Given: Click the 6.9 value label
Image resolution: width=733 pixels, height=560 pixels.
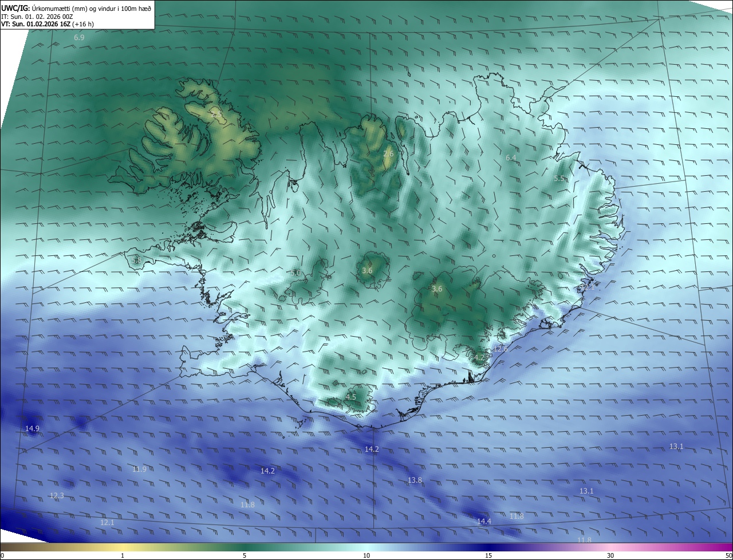Looking at the screenshot, I should point(79,37).
